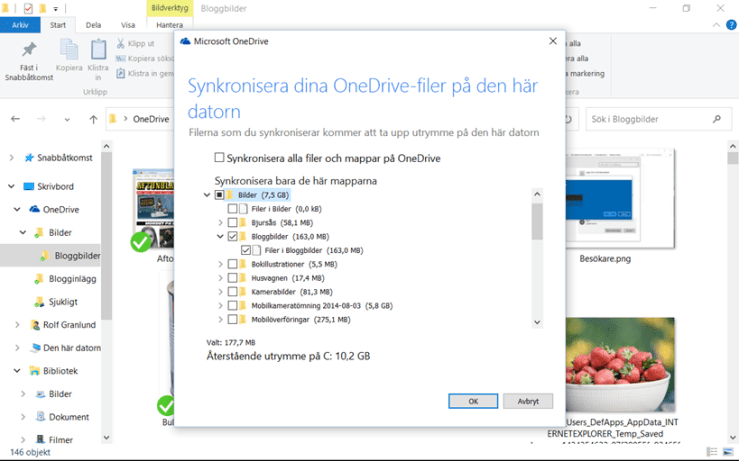Click the Kopiera icon in the ribbon
This screenshot has height=461, width=739.
(69, 50)
